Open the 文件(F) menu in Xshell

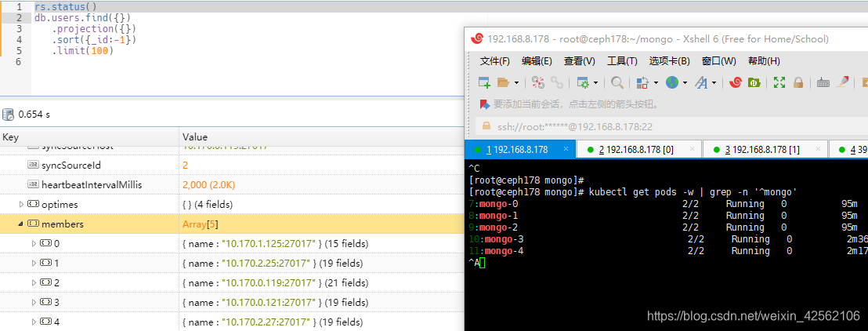coord(495,61)
